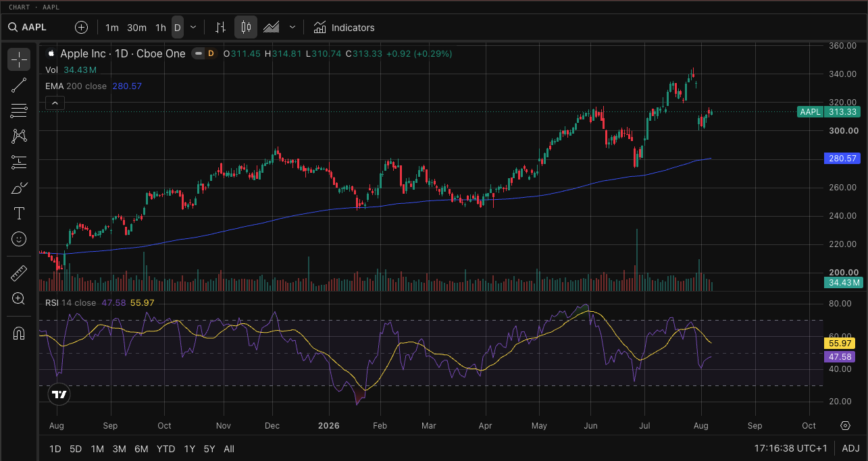
Task: Switch to the 1m interval
Action: pos(112,28)
